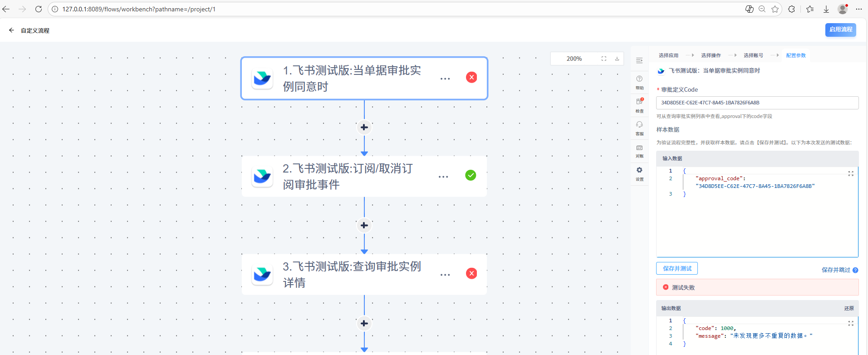Open the more options menu on step 1

pyautogui.click(x=445, y=79)
